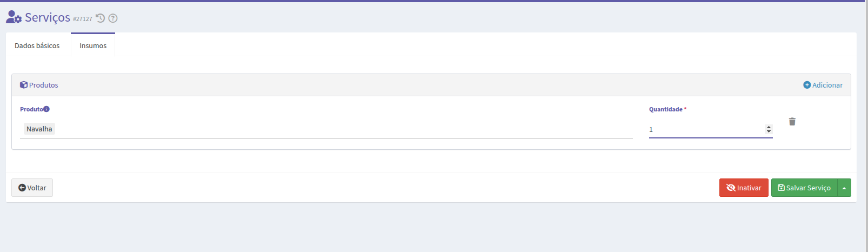This screenshot has height=252, width=868.
Task: Click the Salvar Serviço button
Action: [x=804, y=188]
